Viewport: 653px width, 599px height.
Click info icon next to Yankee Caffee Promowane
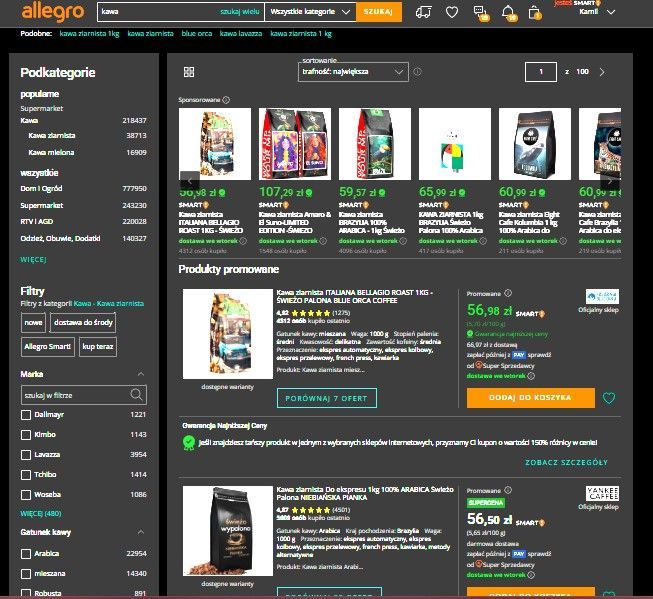[x=508, y=490]
